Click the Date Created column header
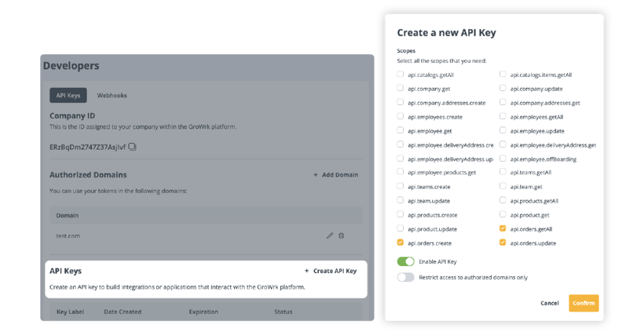644x336 pixels. [x=123, y=312]
